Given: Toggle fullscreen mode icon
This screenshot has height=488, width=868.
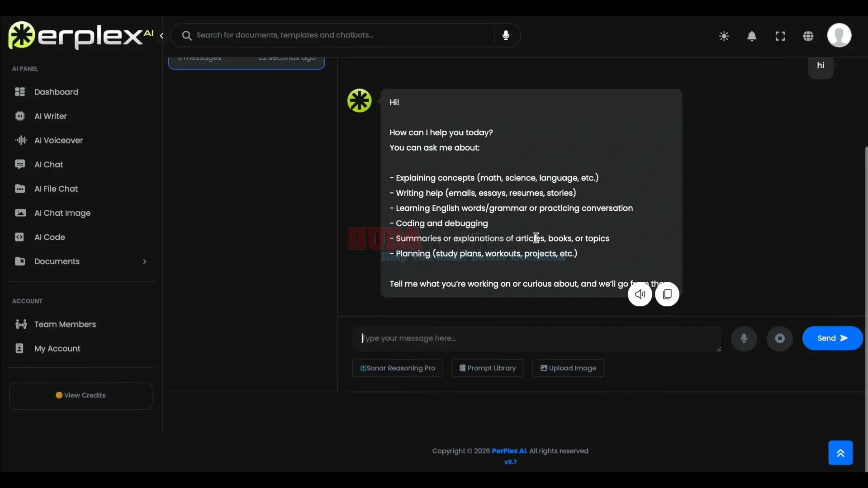Looking at the screenshot, I should (x=780, y=36).
